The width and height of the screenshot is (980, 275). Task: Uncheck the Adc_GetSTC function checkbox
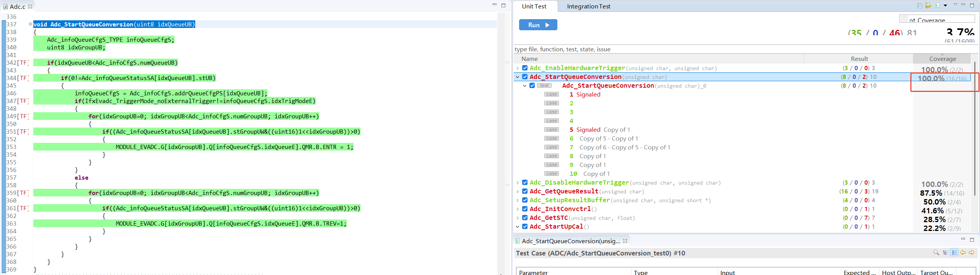(525, 218)
